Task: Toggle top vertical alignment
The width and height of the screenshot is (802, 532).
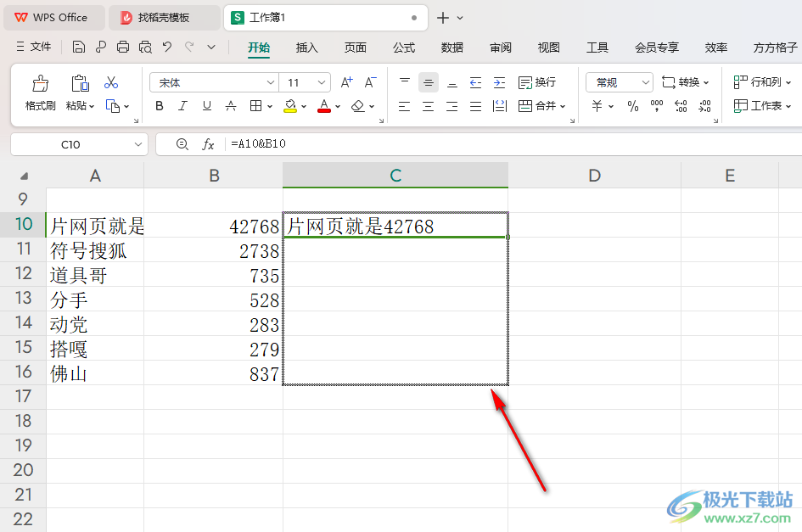Action: (x=405, y=82)
